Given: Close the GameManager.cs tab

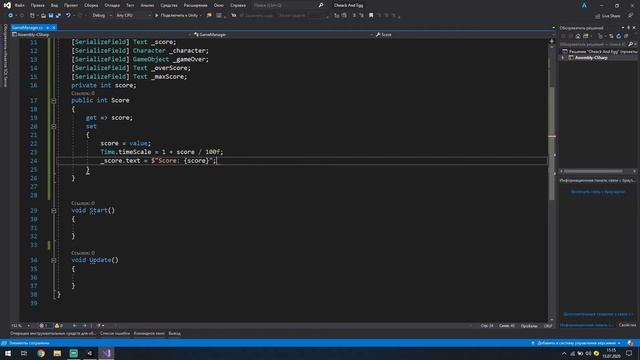Looking at the screenshot, I should click(53, 27).
